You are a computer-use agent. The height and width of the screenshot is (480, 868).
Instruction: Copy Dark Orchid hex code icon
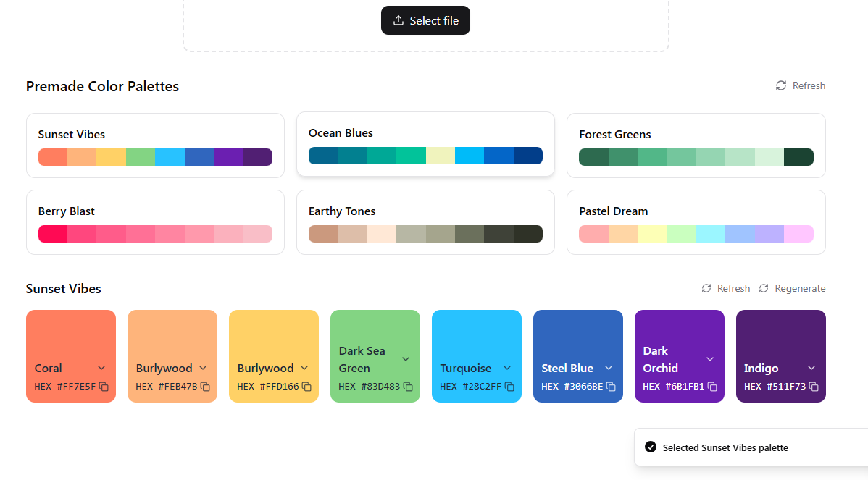coord(712,387)
